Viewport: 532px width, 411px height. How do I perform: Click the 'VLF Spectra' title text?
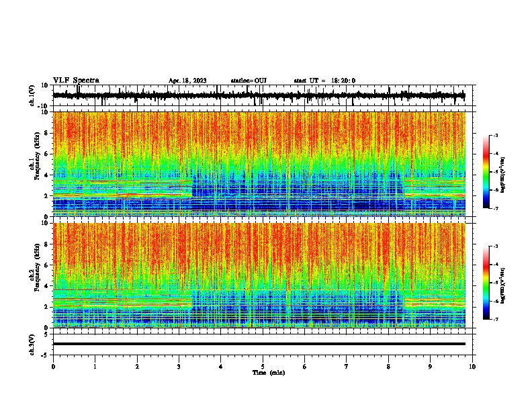[76, 81]
